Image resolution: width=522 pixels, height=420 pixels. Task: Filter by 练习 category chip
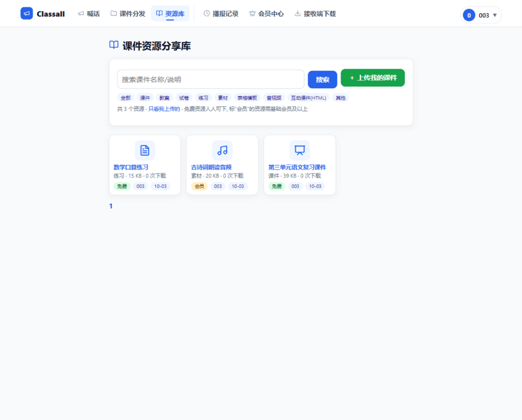tap(203, 98)
